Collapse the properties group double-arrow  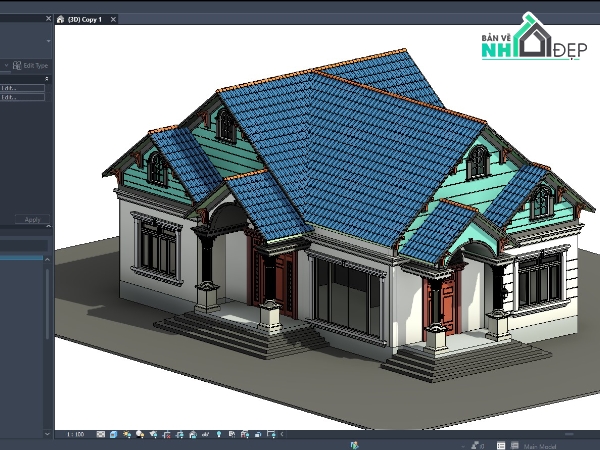click(x=47, y=79)
